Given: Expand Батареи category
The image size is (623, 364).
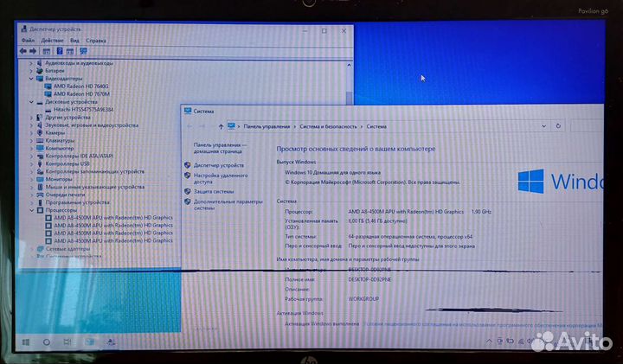Looking at the screenshot, I should [31, 71].
